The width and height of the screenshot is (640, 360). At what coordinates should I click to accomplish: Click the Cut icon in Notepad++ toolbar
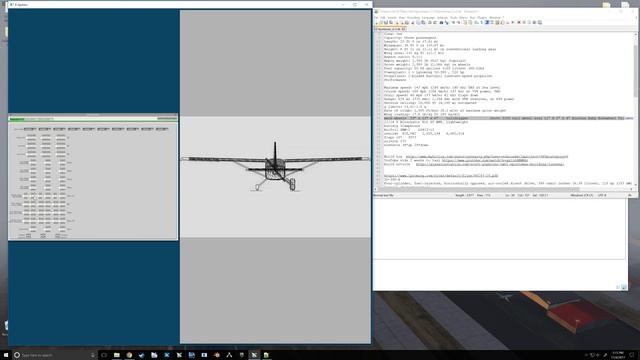413,22
